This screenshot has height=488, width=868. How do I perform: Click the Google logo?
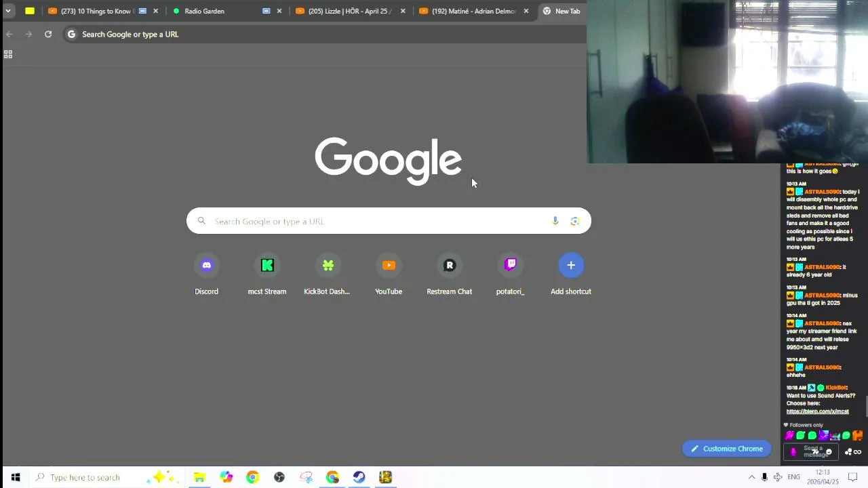tap(388, 161)
